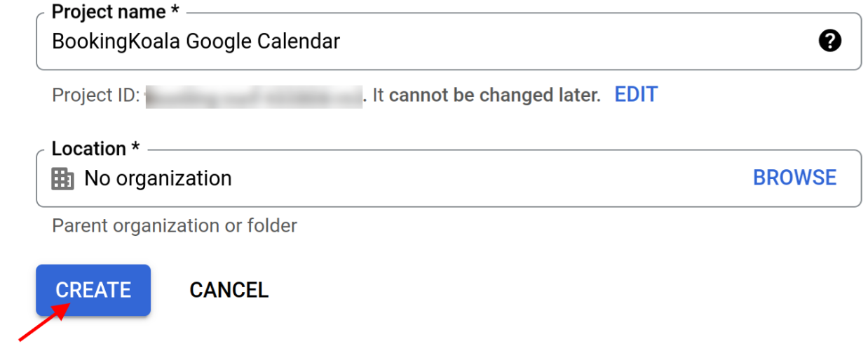Click the 'Location *' label
868x351 pixels.
tap(95, 149)
